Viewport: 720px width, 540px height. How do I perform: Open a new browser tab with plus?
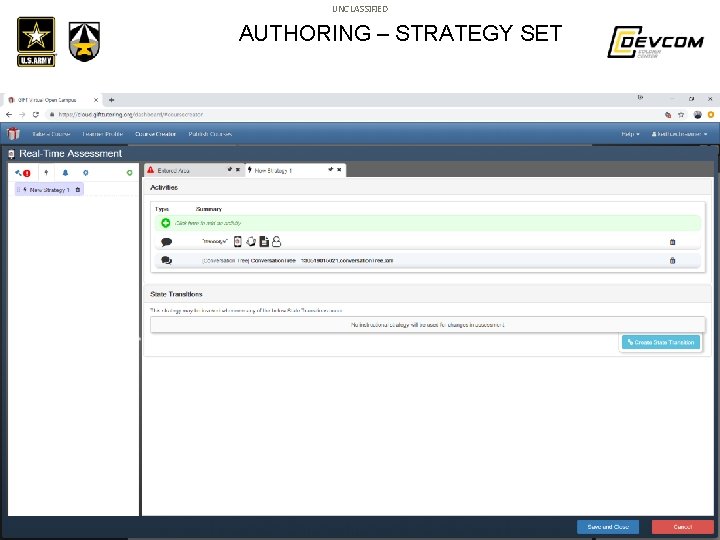111,100
